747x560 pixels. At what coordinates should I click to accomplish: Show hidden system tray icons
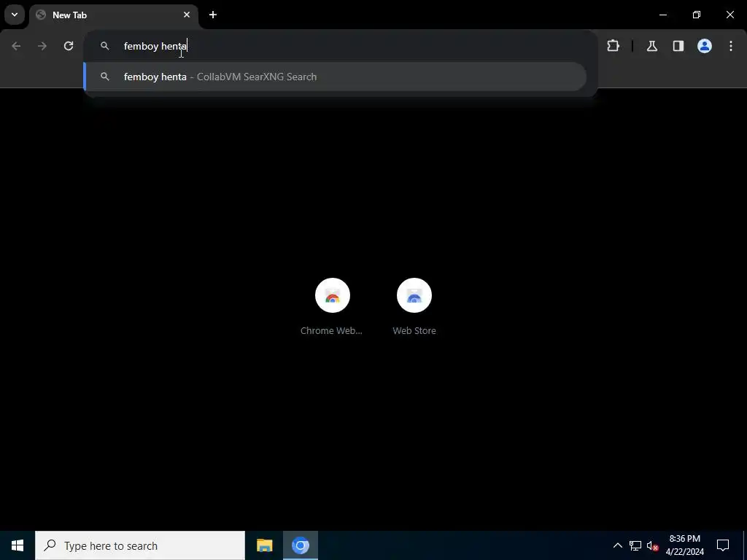pos(617,545)
